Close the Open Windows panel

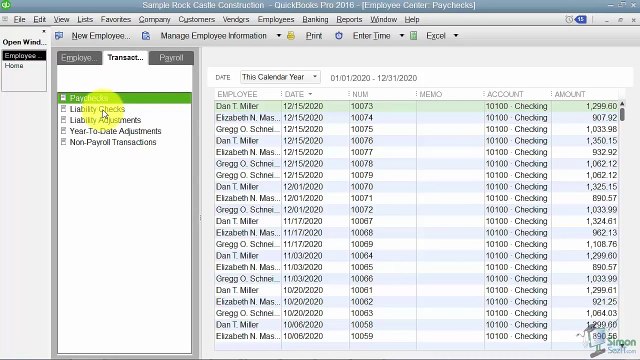pyautogui.click(x=44, y=31)
